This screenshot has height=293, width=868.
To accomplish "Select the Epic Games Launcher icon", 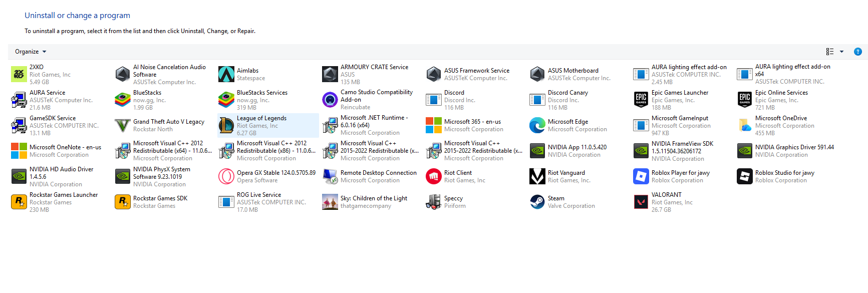I will (x=641, y=100).
